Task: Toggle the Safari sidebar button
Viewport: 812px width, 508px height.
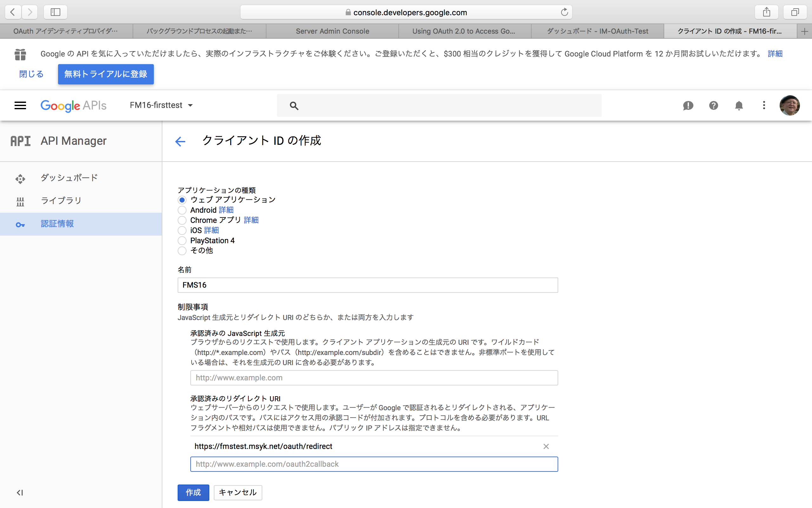Action: 56,12
